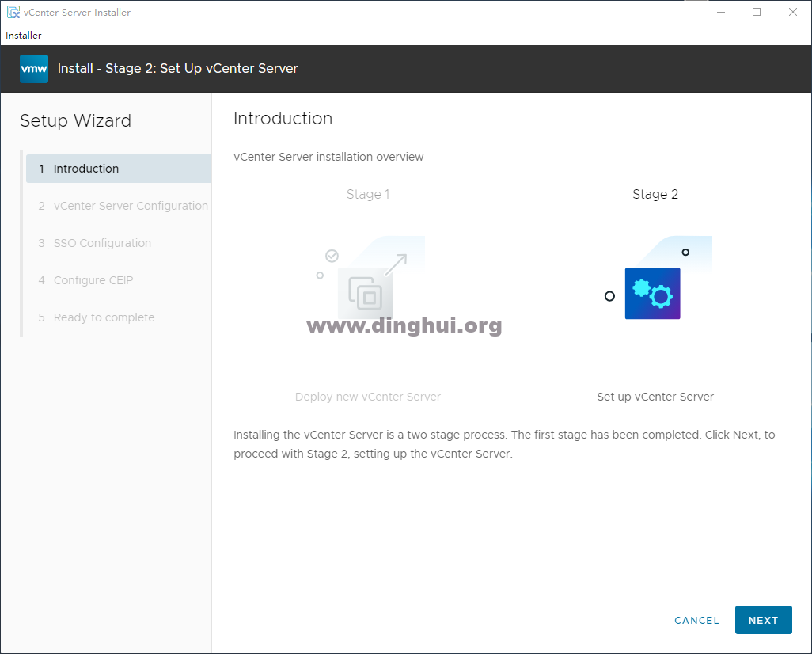Image resolution: width=812 pixels, height=654 pixels.
Task: Click the 'Install - Stage 2' header title
Action: click(x=177, y=68)
